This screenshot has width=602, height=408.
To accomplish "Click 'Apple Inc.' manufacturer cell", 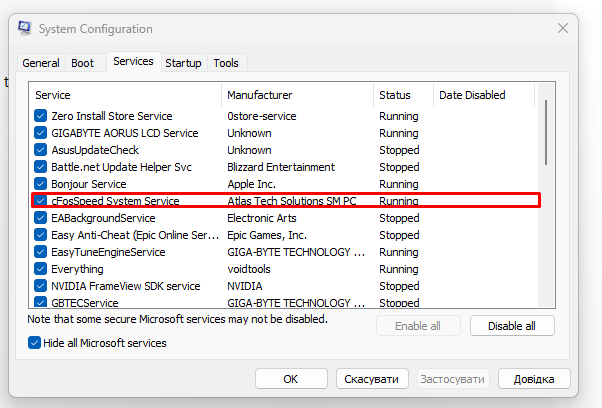I will (251, 184).
